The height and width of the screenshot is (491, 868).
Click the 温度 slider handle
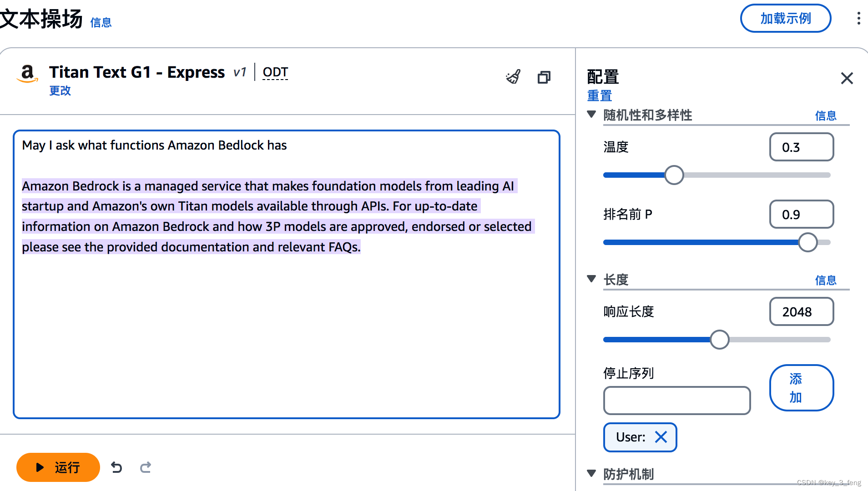(x=674, y=175)
